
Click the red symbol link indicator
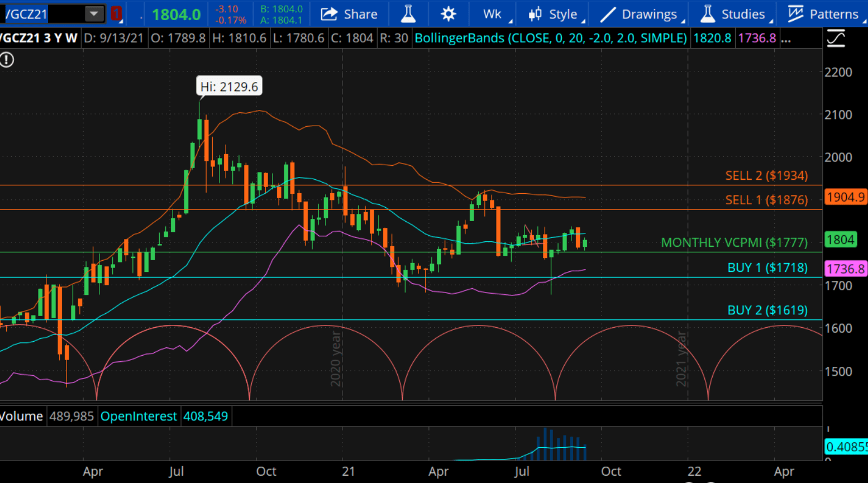(x=116, y=13)
